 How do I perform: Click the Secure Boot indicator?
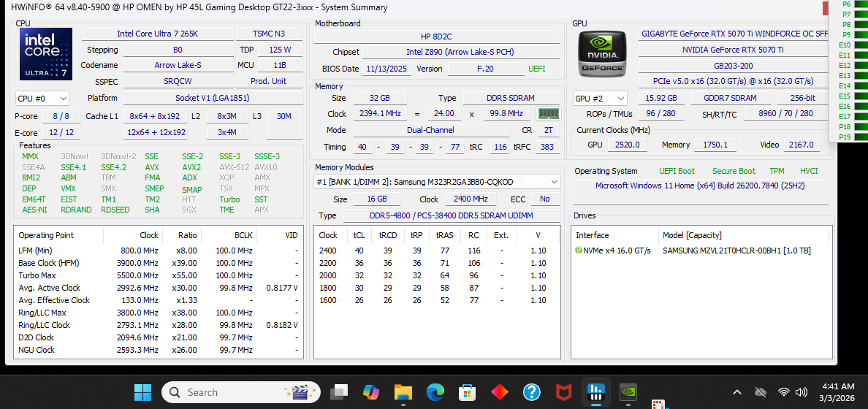(x=734, y=171)
